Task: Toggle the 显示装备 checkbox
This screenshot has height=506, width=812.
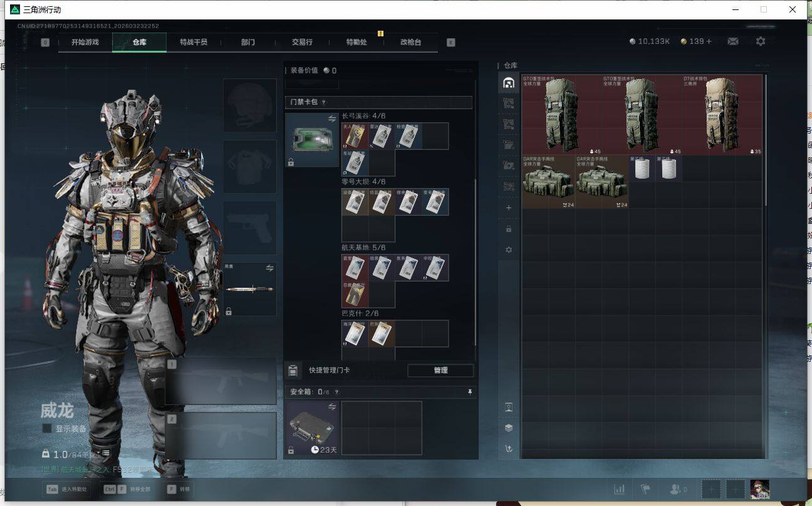Action: (47, 428)
